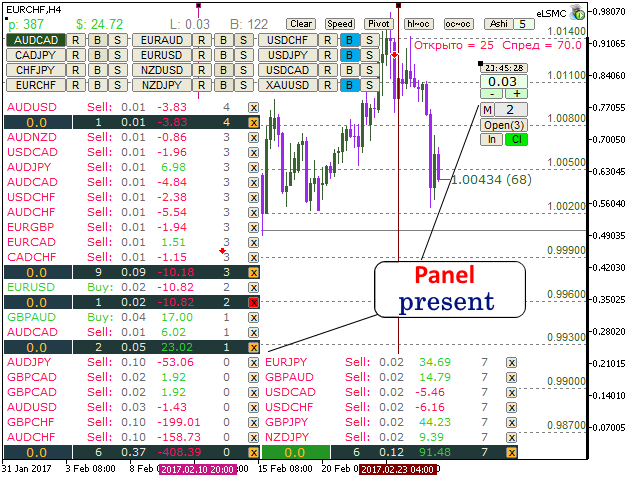The height and width of the screenshot is (480, 640).
Task: Click orange X on group 1 summary row
Action: 253,348
